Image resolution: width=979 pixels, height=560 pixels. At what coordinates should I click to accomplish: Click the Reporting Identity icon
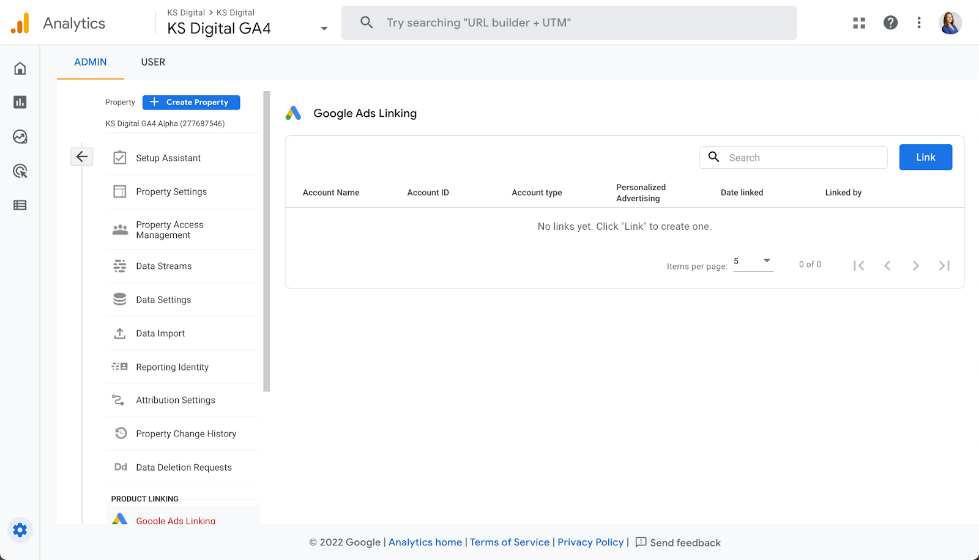tap(120, 367)
